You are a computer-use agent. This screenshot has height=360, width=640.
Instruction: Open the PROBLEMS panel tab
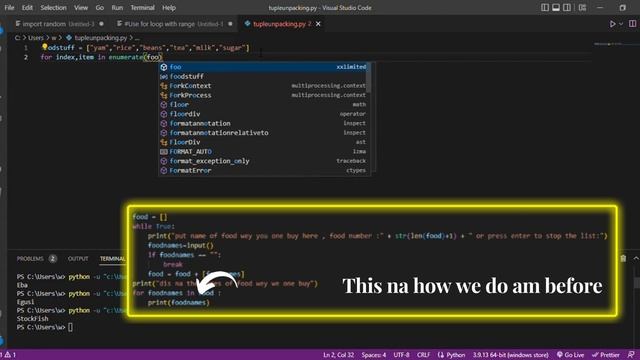click(x=30, y=259)
